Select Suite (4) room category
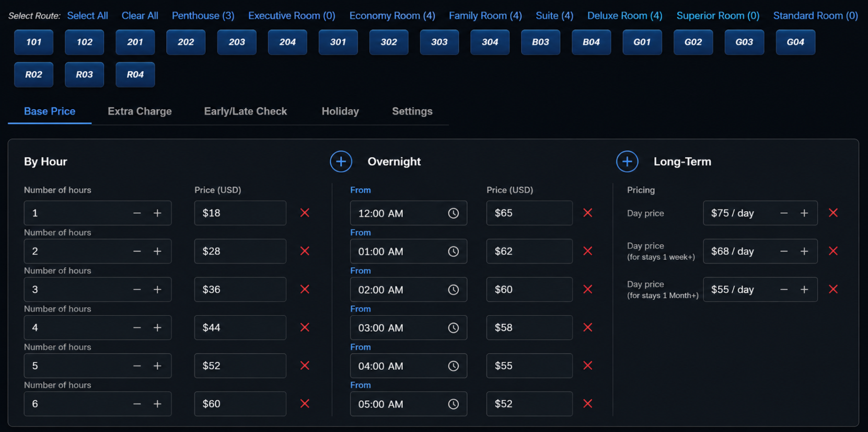The width and height of the screenshot is (868, 432). [x=554, y=16]
